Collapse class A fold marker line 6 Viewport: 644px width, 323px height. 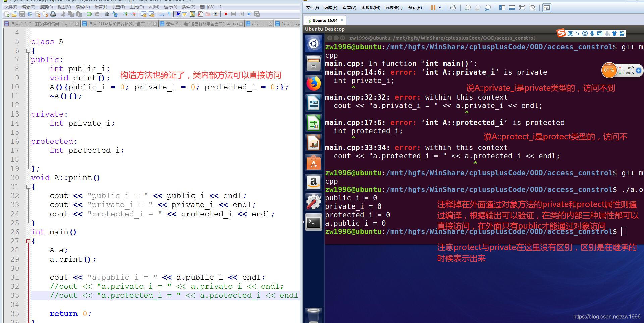click(x=28, y=51)
